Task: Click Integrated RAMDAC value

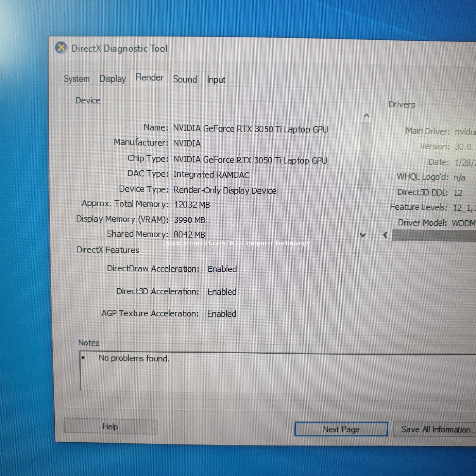Action: tap(211, 175)
